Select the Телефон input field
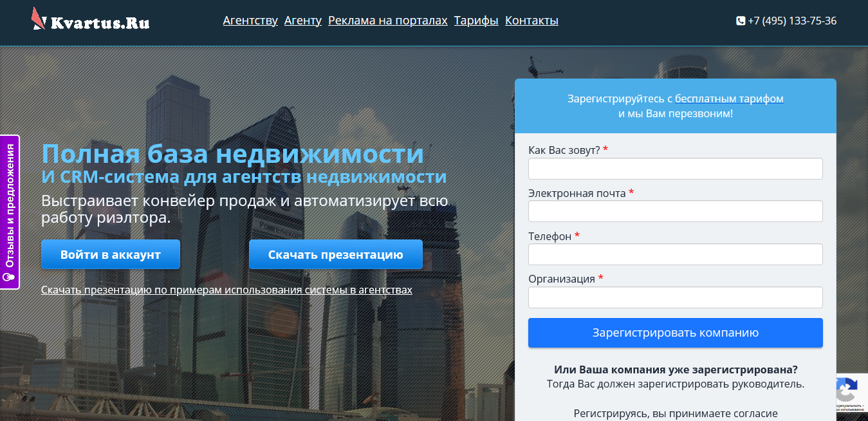 tap(675, 254)
